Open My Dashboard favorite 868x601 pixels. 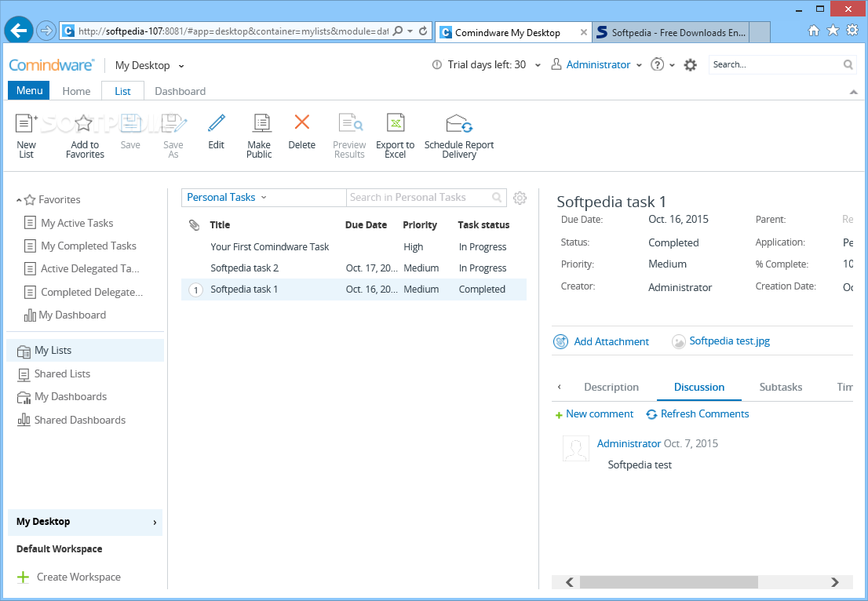click(x=65, y=315)
